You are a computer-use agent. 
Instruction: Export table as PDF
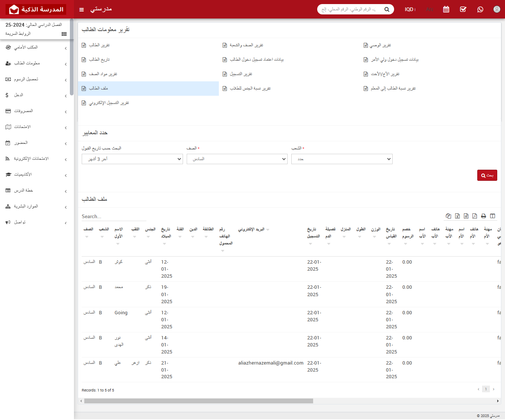475,216
